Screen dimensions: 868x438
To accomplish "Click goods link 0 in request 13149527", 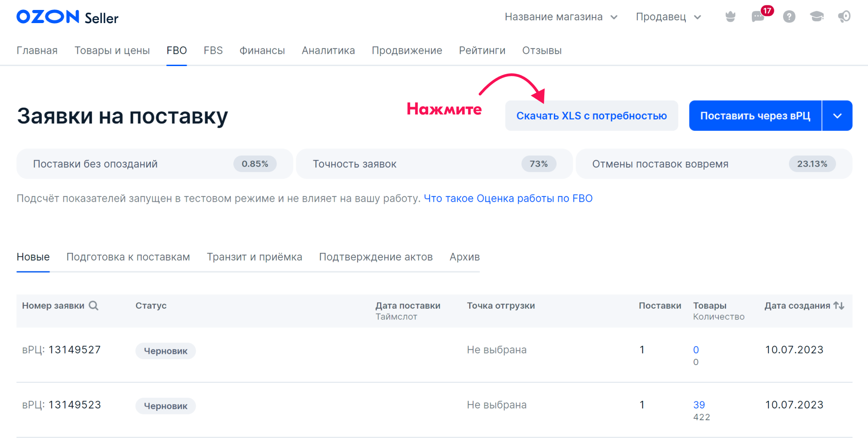I will (x=696, y=350).
